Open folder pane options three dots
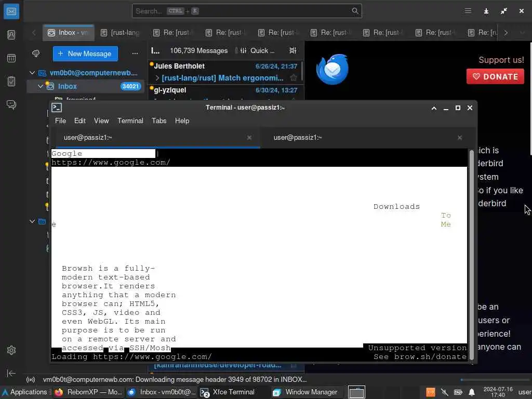 135,54
